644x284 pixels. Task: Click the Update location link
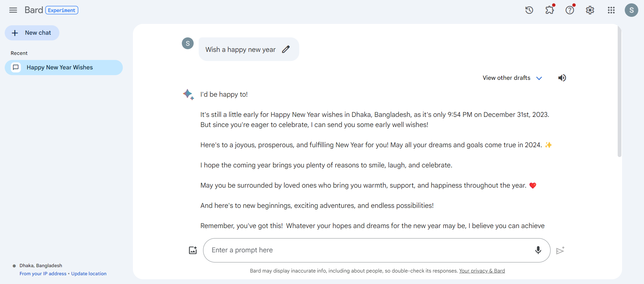click(89, 274)
